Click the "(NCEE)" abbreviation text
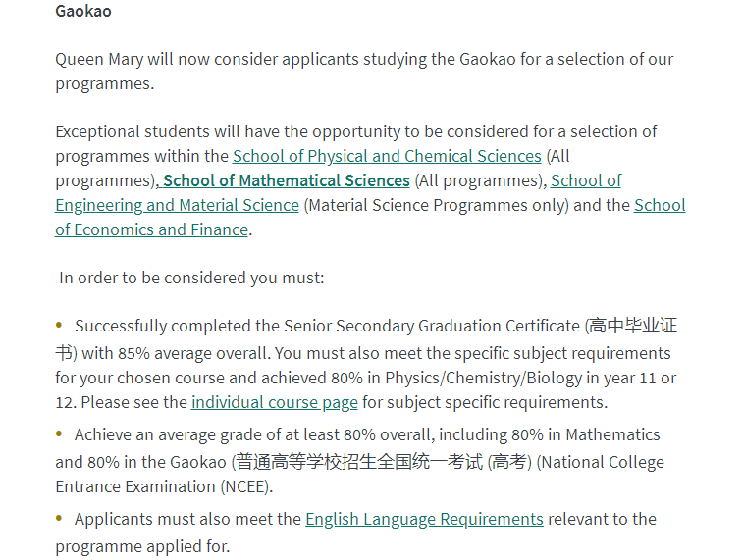The height and width of the screenshot is (560, 743). [246, 486]
